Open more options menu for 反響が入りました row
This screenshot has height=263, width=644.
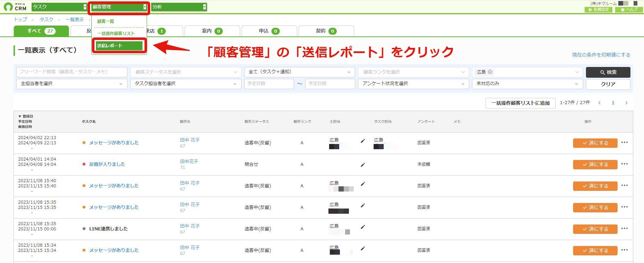tap(624, 164)
